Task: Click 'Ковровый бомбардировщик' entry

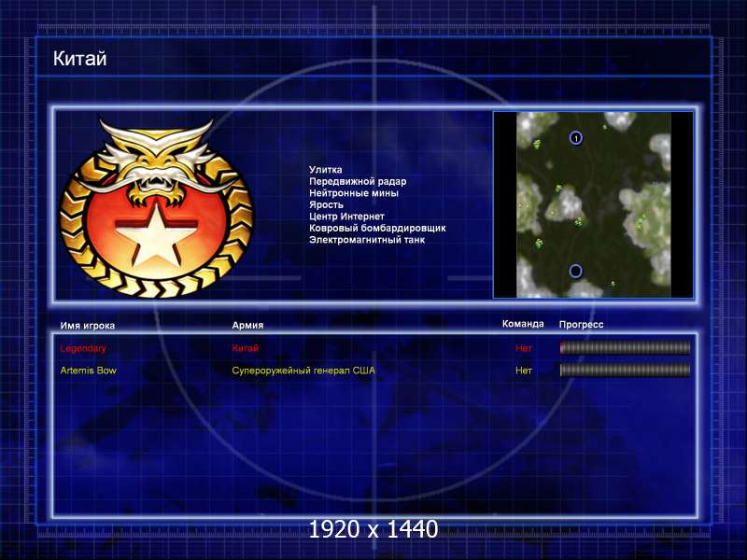Action: 377,228
